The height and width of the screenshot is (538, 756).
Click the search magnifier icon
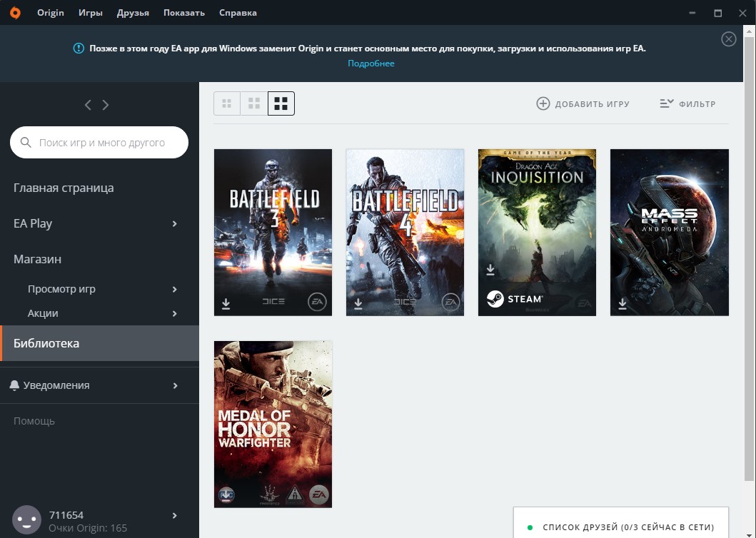point(26,142)
